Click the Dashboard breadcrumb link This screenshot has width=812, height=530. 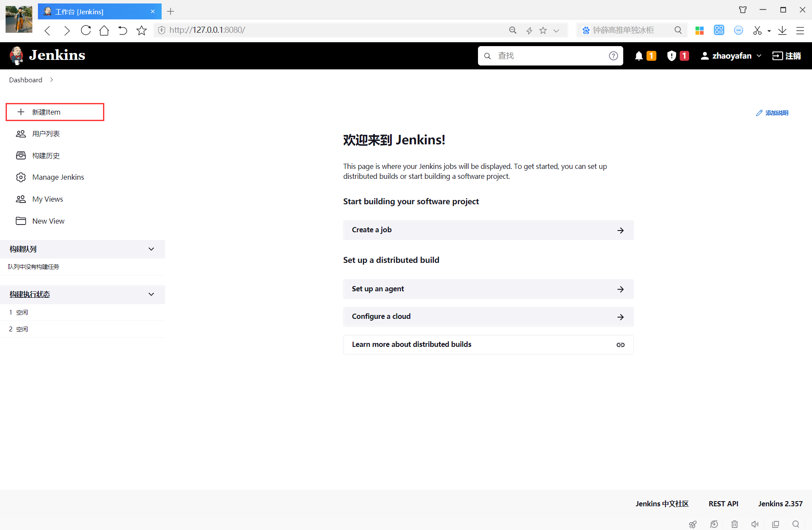(26, 80)
